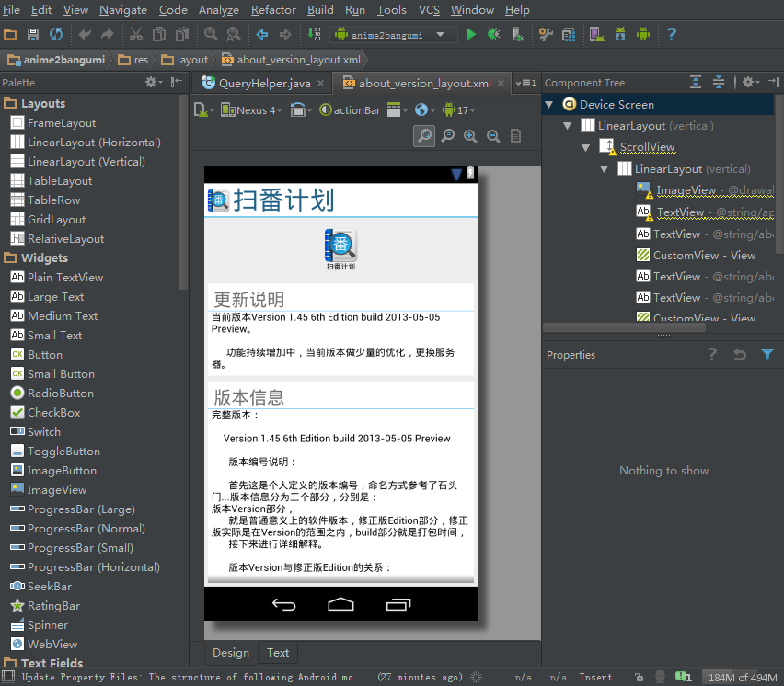
Task: Click the green Run button
Action: click(x=471, y=34)
